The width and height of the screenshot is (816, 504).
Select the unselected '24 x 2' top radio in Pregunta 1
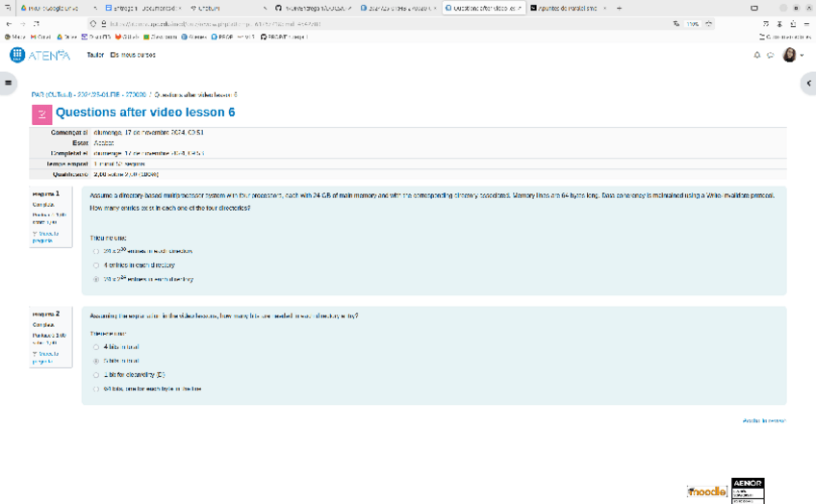(x=96, y=251)
